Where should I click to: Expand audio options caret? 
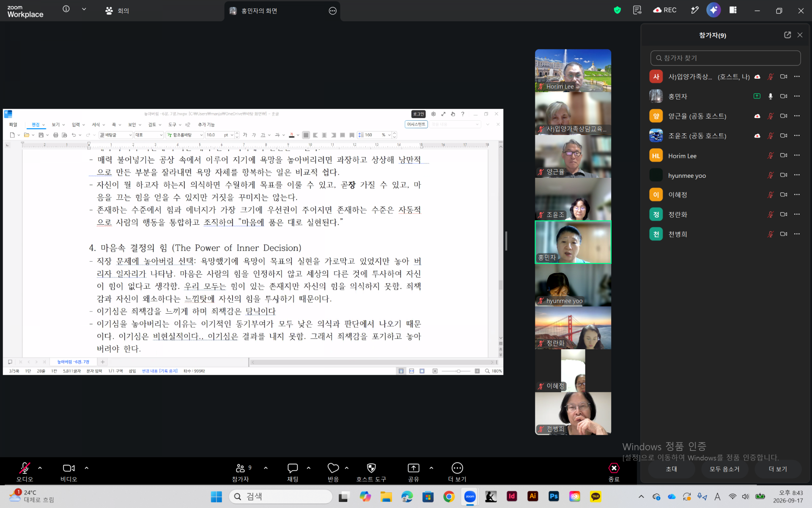tap(40, 468)
